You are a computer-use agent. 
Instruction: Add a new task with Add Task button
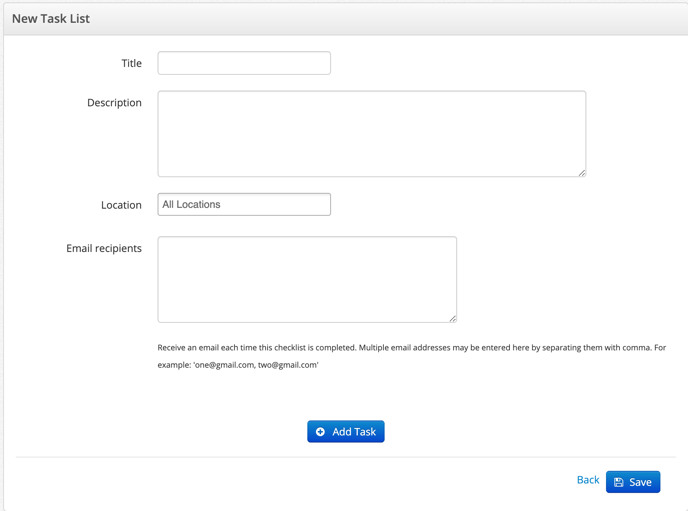[346, 432]
